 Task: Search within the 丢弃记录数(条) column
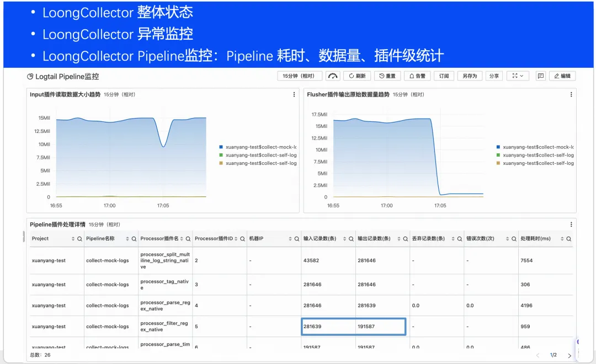tap(459, 239)
